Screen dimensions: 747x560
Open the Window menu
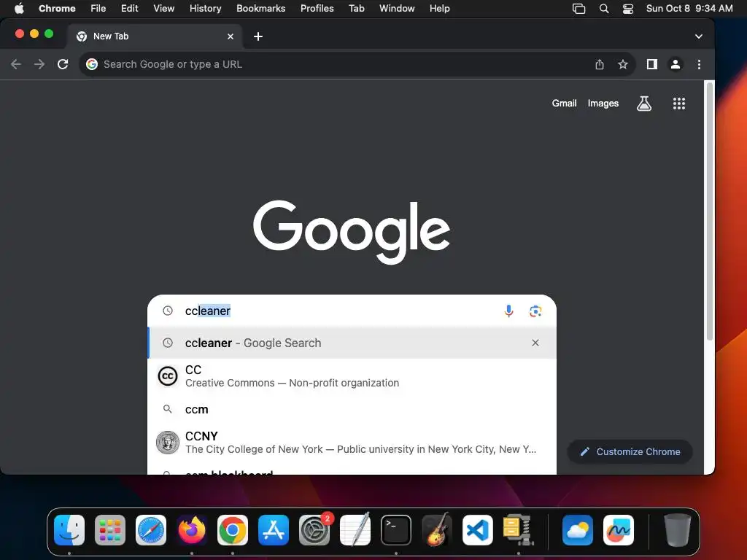(397, 9)
